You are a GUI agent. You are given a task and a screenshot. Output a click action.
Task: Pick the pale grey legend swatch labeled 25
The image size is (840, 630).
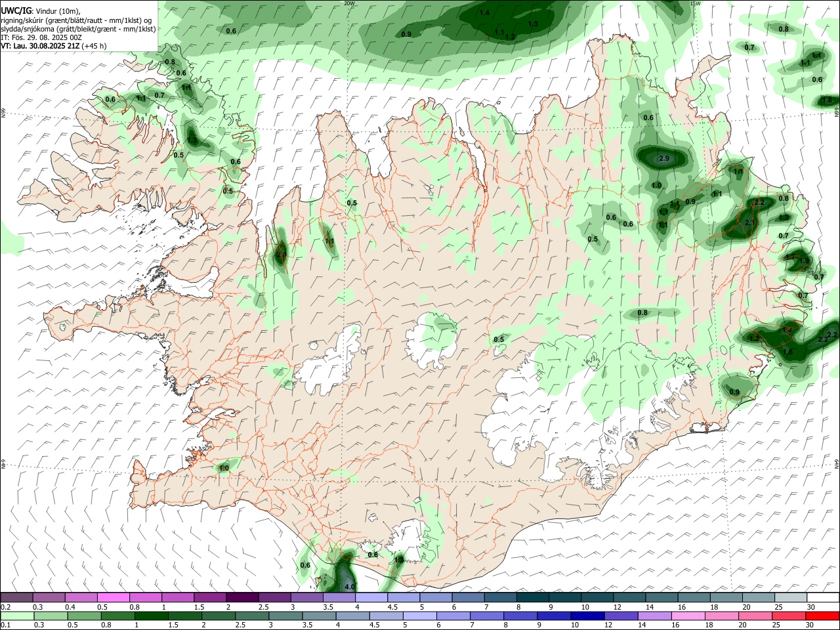790,597
